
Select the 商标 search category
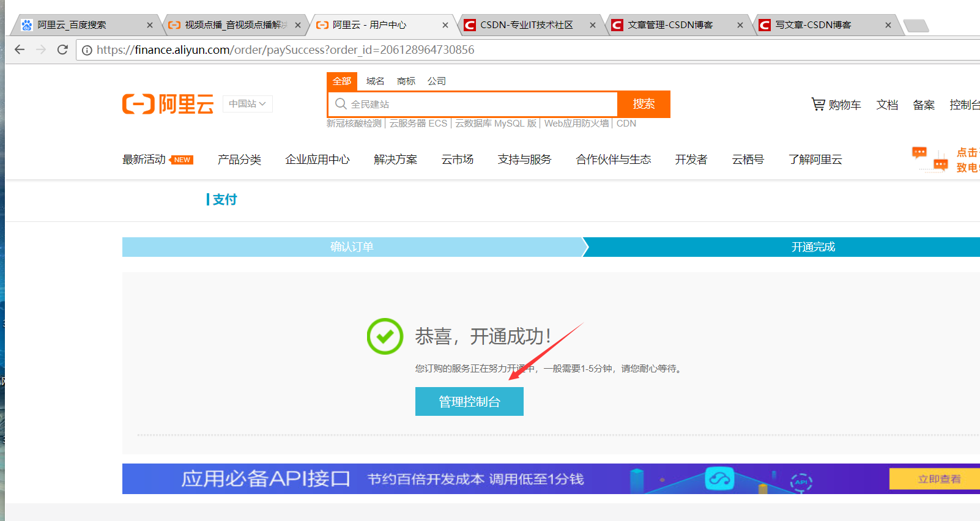pos(406,81)
